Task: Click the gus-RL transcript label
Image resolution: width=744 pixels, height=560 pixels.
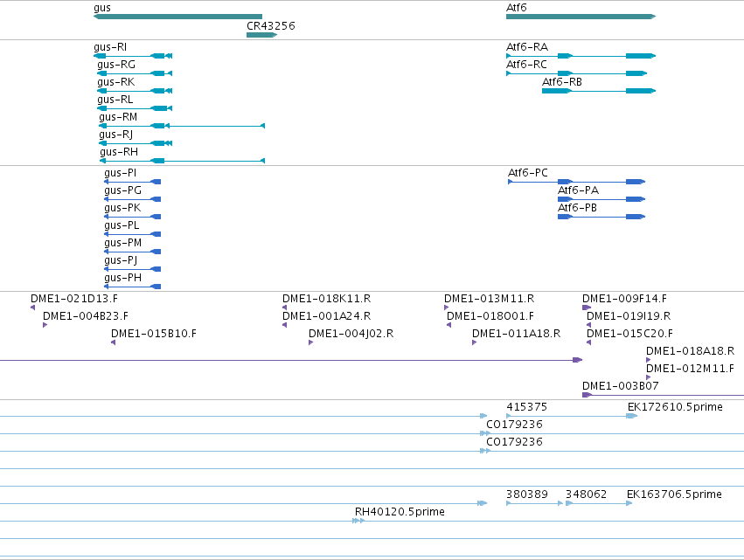Action: pos(115,100)
